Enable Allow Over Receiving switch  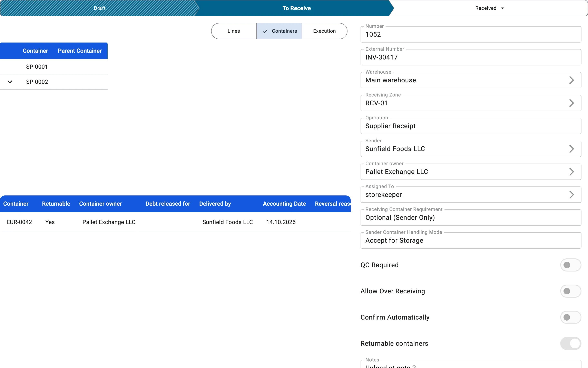pos(570,291)
